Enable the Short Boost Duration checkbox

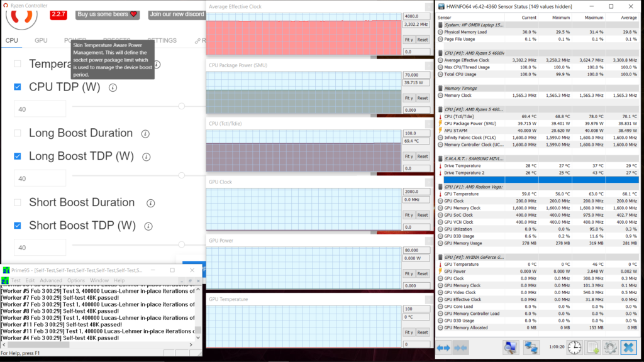(17, 202)
